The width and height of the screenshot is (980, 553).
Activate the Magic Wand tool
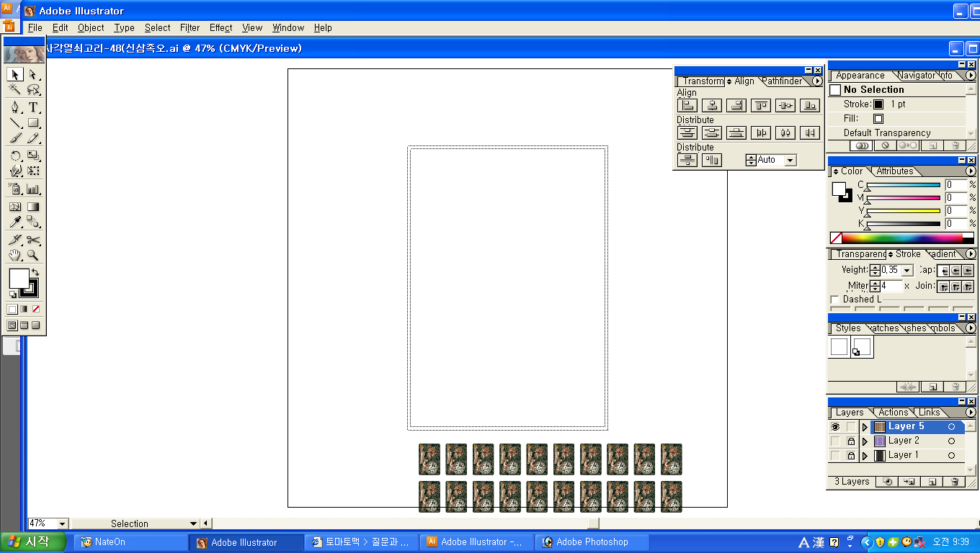(x=15, y=90)
